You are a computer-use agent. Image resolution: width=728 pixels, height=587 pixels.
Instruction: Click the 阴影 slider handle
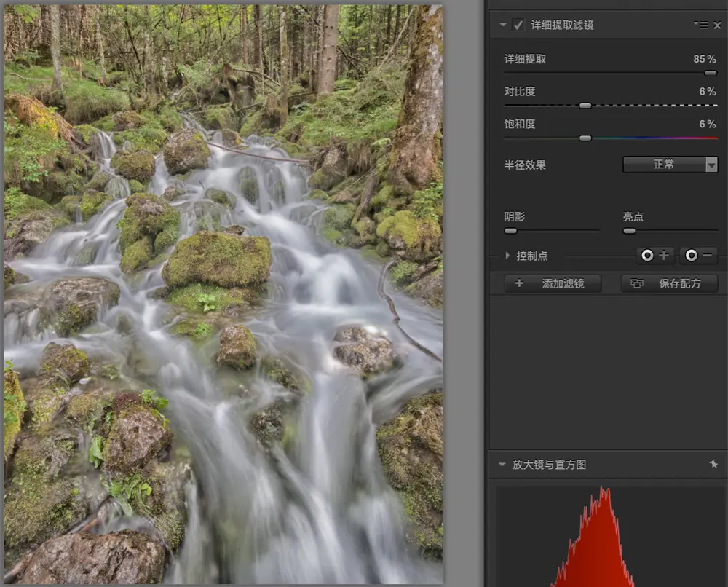pyautogui.click(x=511, y=231)
